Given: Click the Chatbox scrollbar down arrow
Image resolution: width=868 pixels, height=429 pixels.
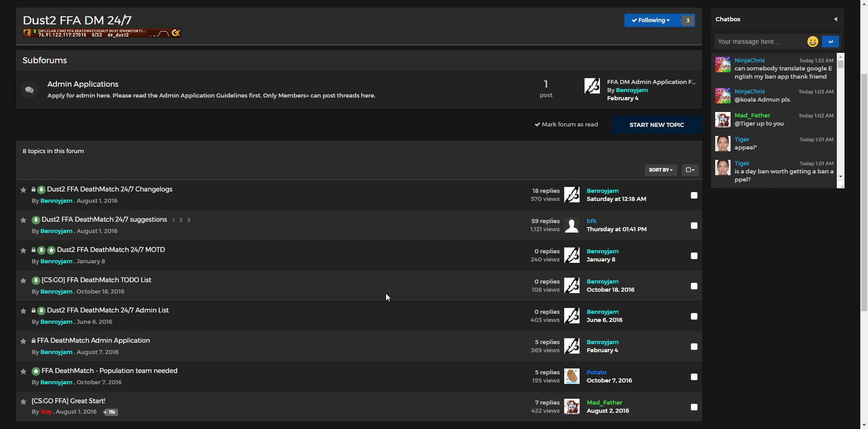Looking at the screenshot, I should (840, 177).
